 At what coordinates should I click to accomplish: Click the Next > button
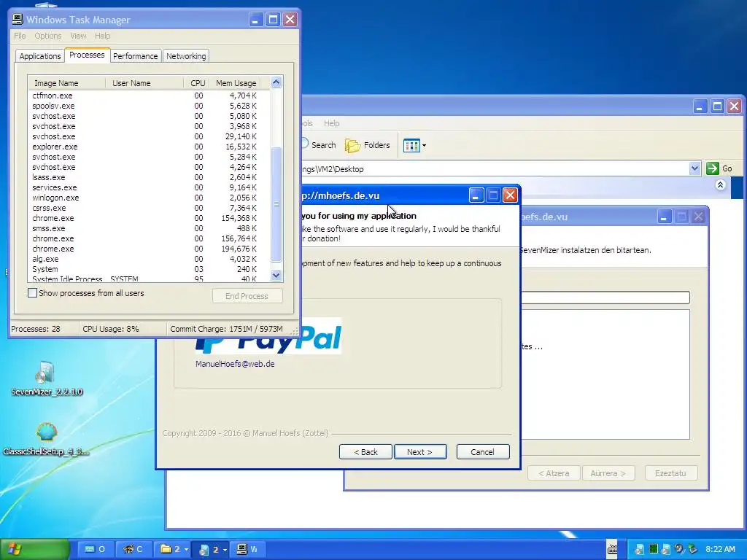(420, 452)
